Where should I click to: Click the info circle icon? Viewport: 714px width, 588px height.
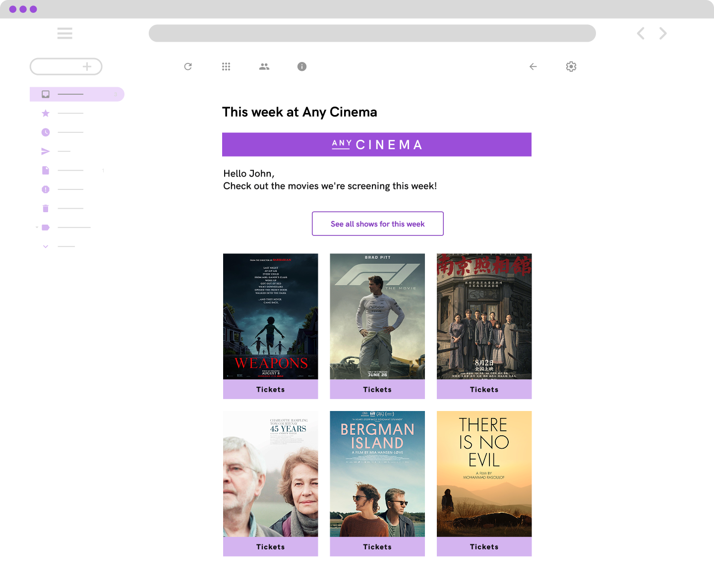click(x=302, y=66)
